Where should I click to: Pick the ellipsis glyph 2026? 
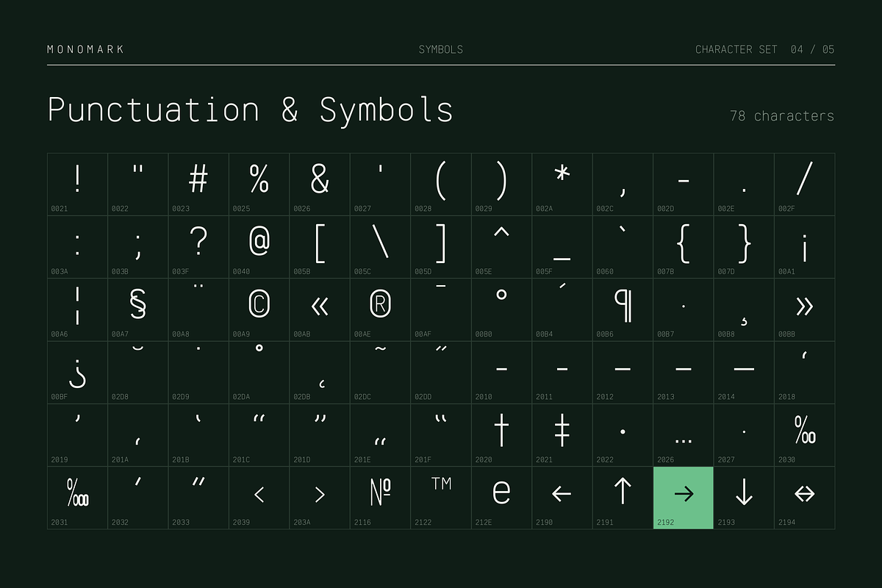pyautogui.click(x=683, y=434)
